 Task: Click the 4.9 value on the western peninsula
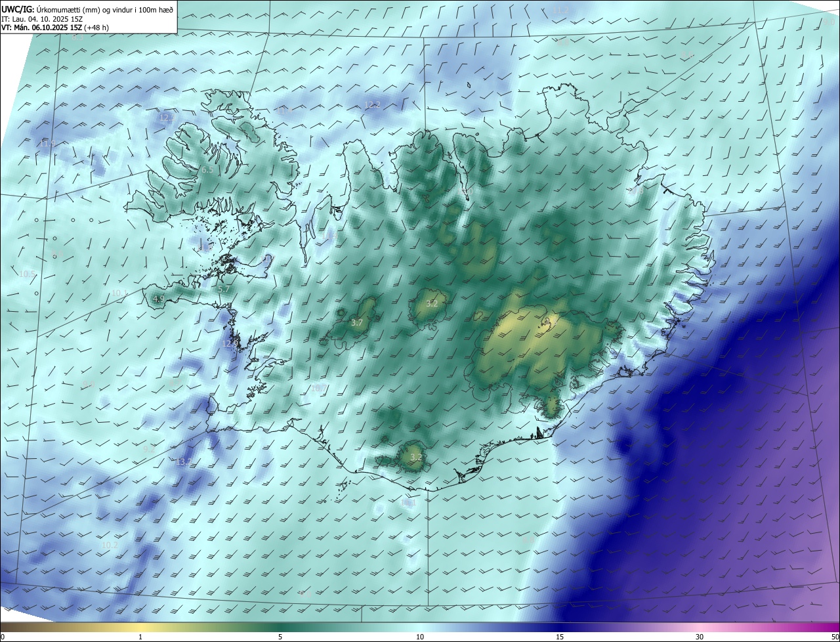click(158, 299)
